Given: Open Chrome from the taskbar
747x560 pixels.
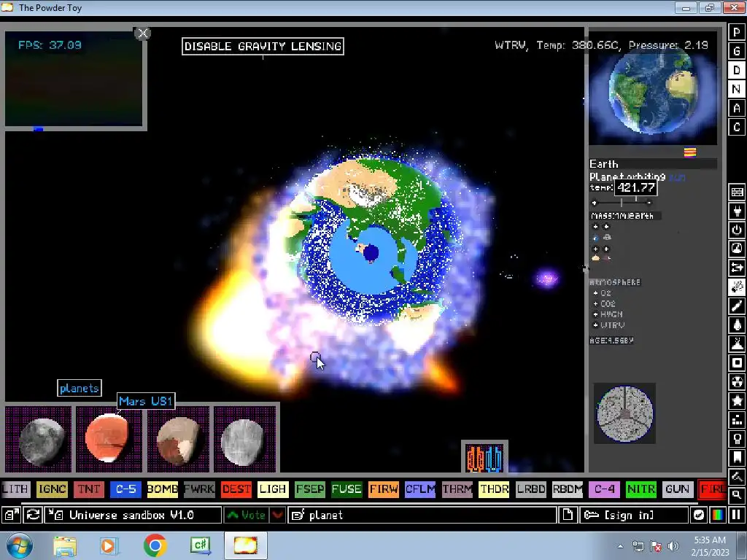Looking at the screenshot, I should [155, 545].
